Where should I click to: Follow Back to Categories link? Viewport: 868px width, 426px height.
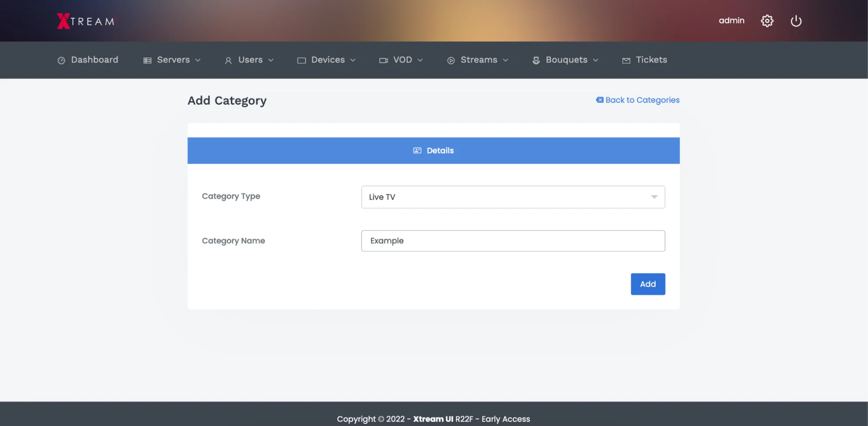637,100
